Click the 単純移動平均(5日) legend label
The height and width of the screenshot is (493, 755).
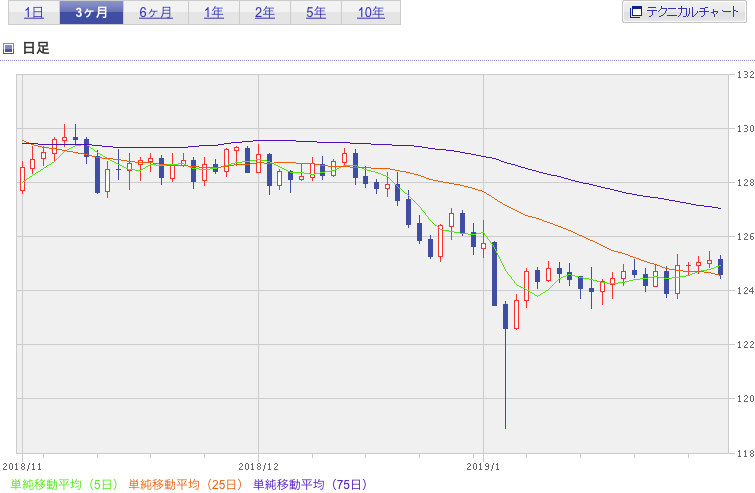click(64, 484)
